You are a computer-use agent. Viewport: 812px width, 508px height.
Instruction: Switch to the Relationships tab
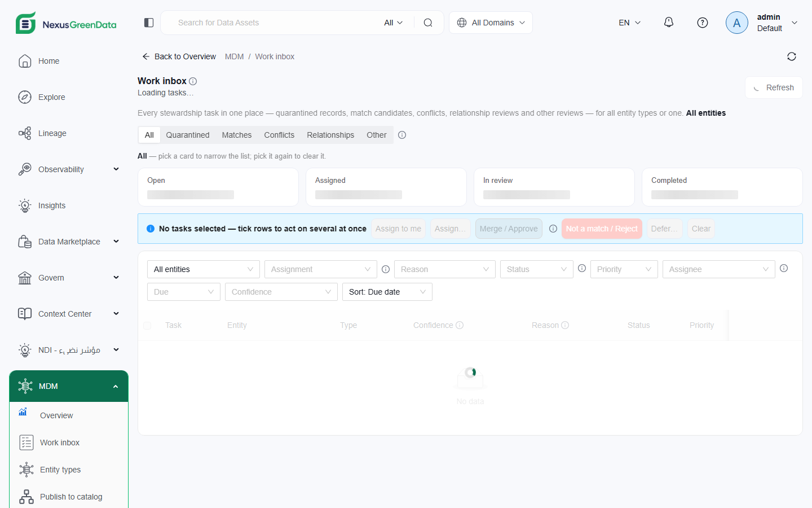[x=330, y=135]
